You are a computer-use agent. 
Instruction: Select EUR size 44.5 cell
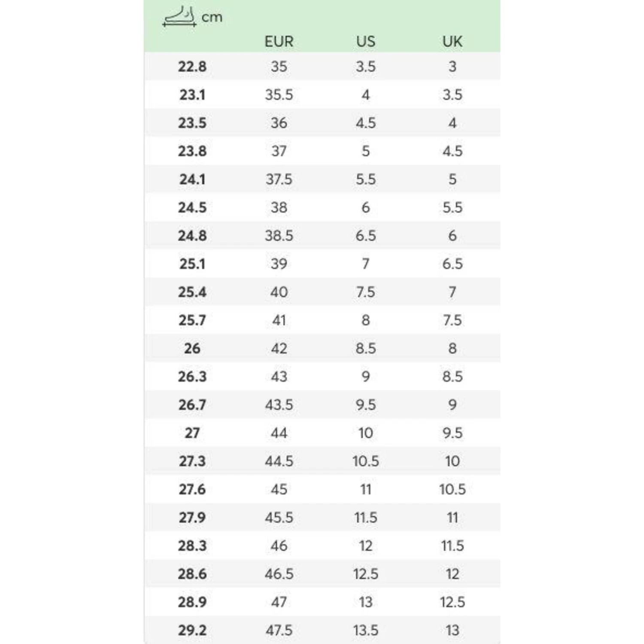(279, 462)
